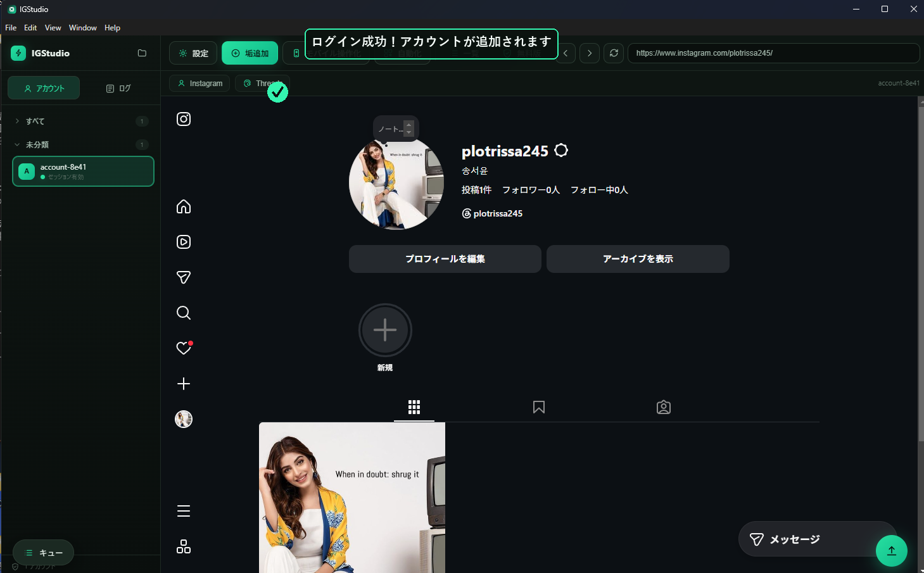Switch to tagged photos tab
Viewport: 924px width, 573px height.
click(664, 407)
